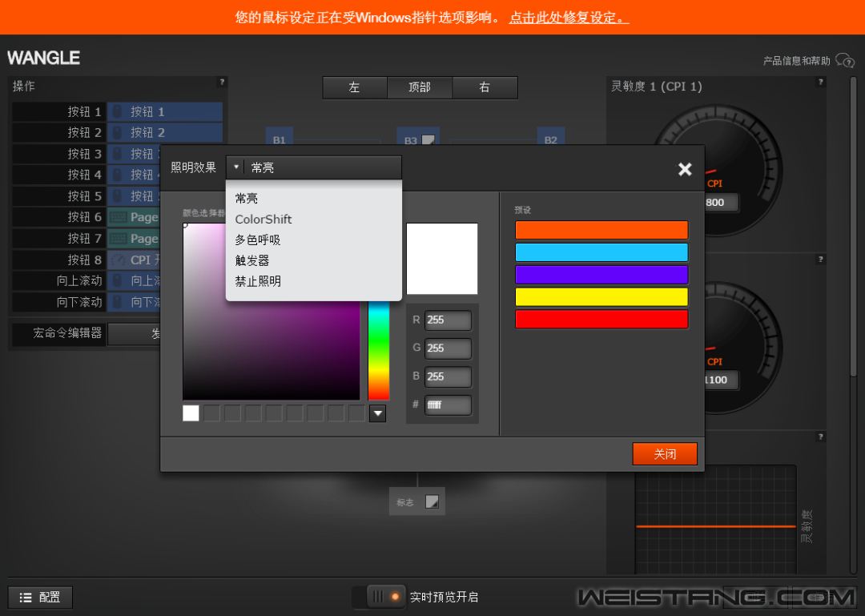Close the lighting effect dialog with X
This screenshot has width=865, height=616.
click(x=685, y=169)
